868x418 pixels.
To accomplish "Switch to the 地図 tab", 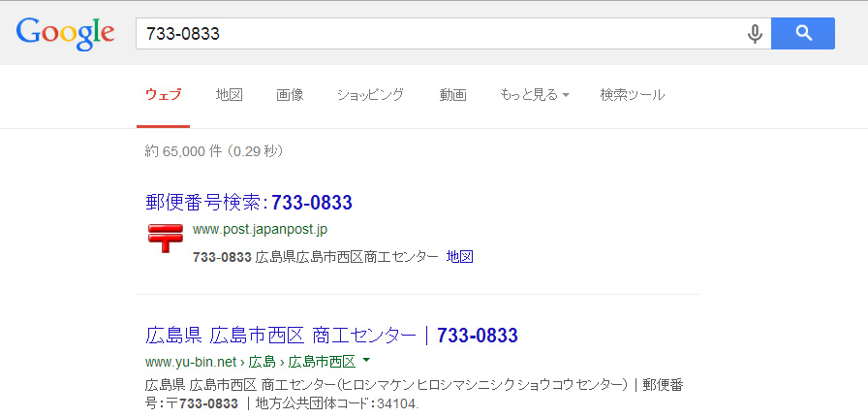I will click(230, 95).
